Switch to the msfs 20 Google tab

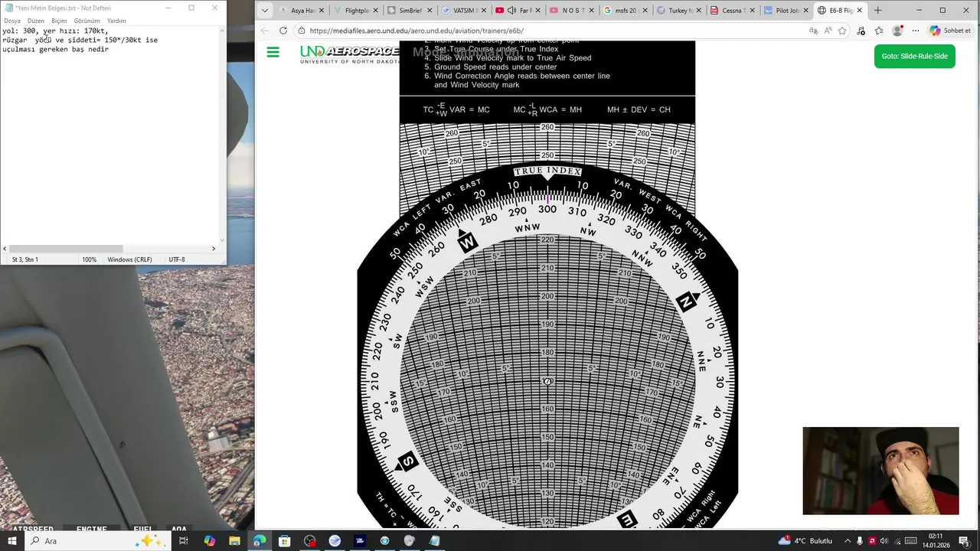(x=625, y=11)
